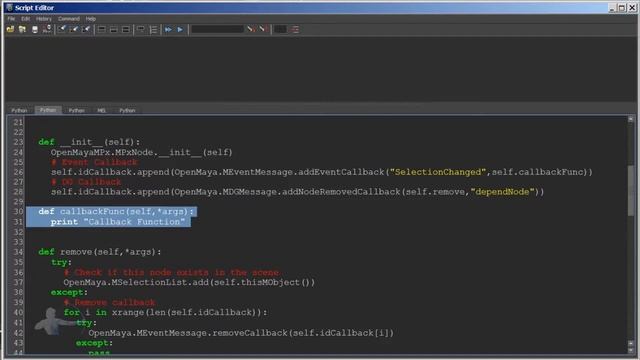Click the editor scrollbar up arrow
The image size is (640, 360).
click(x=631, y=119)
